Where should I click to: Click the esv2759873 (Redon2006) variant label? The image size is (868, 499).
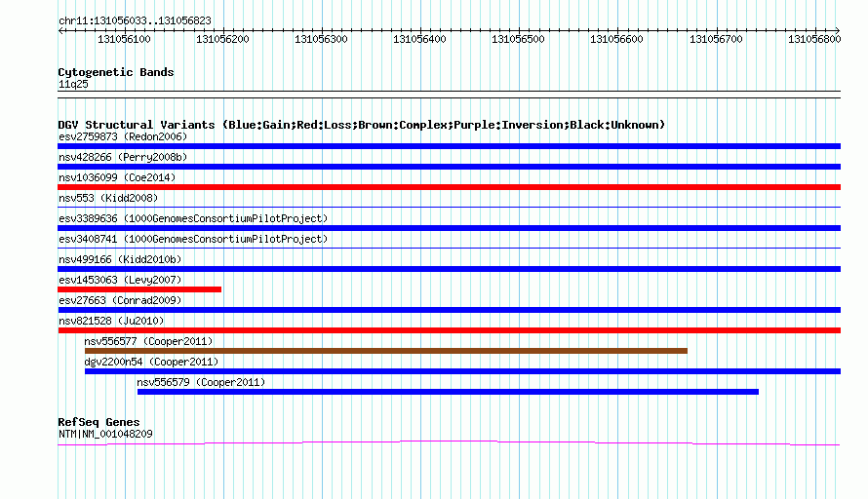pyautogui.click(x=123, y=136)
